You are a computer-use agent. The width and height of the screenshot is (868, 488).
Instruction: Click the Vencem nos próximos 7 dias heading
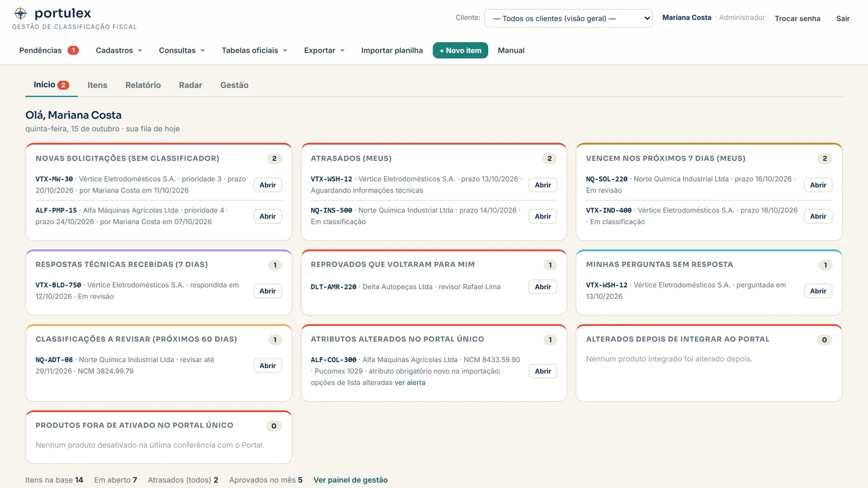(x=666, y=158)
